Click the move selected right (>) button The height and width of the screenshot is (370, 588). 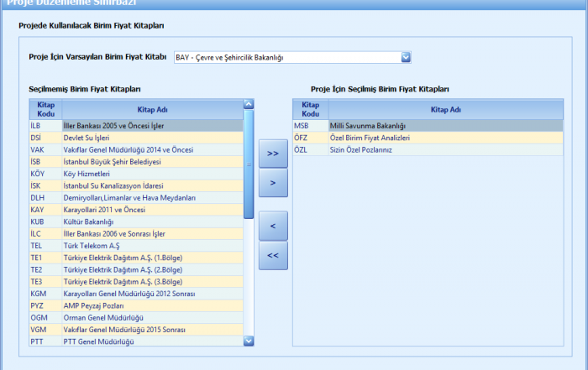(x=273, y=183)
